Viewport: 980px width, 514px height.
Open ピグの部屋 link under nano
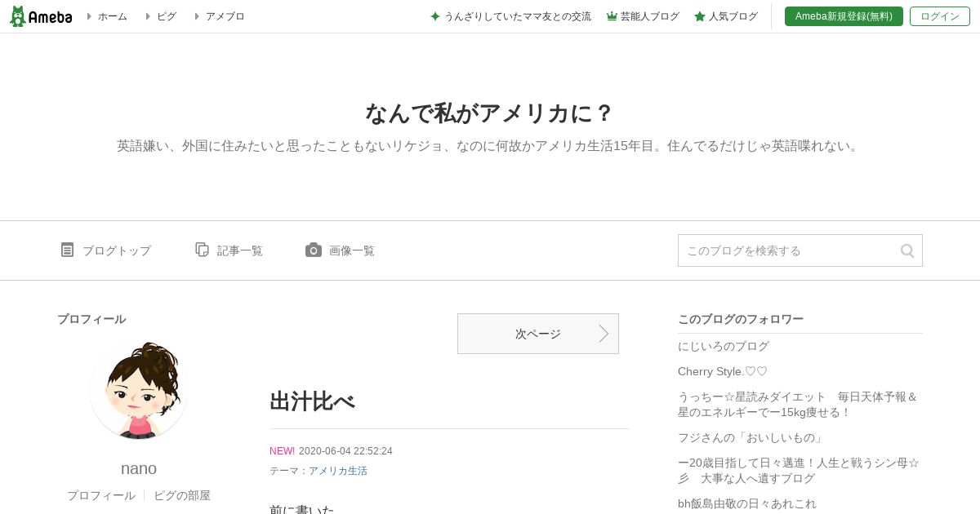click(x=182, y=495)
